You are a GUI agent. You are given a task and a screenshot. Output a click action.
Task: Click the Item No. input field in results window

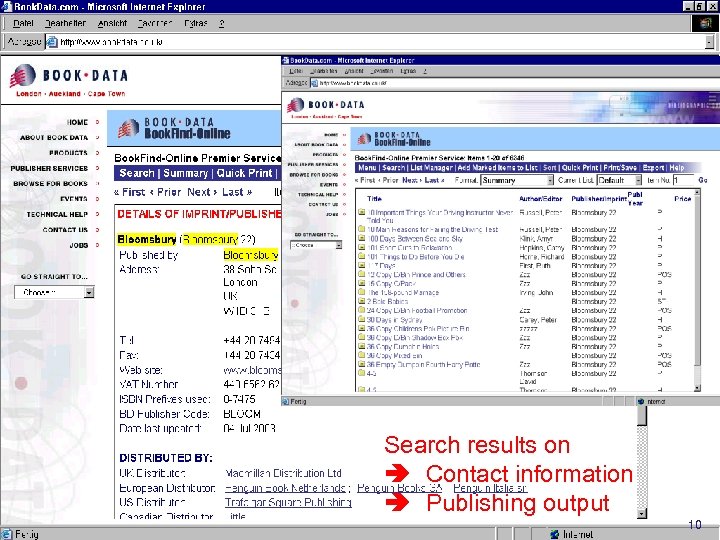point(683,180)
